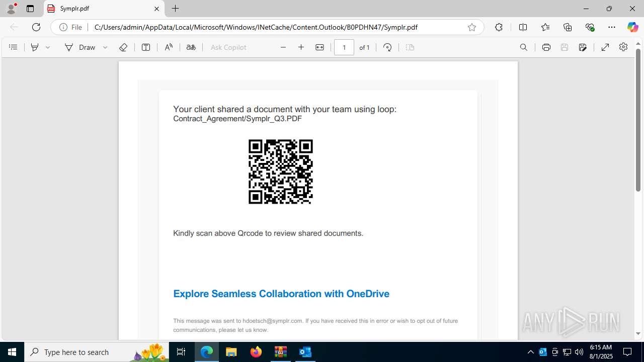
Task: Click the Add text tool
Action: [146, 47]
